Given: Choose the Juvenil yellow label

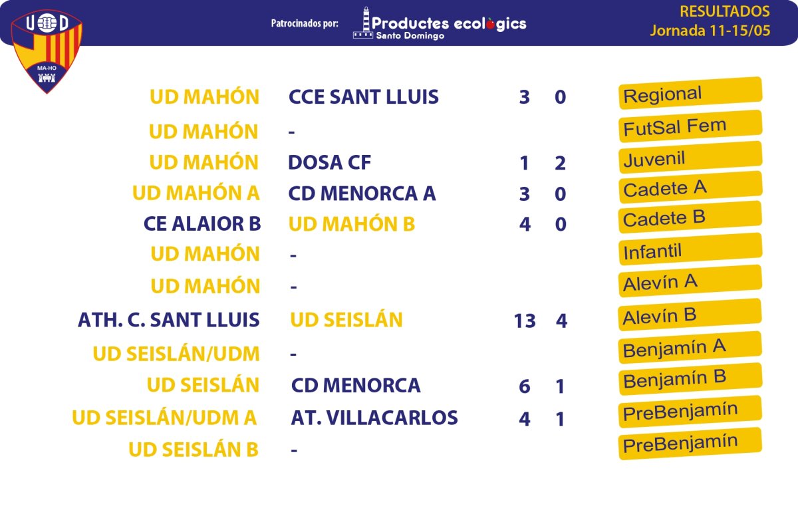Looking at the screenshot, I should click(690, 157).
